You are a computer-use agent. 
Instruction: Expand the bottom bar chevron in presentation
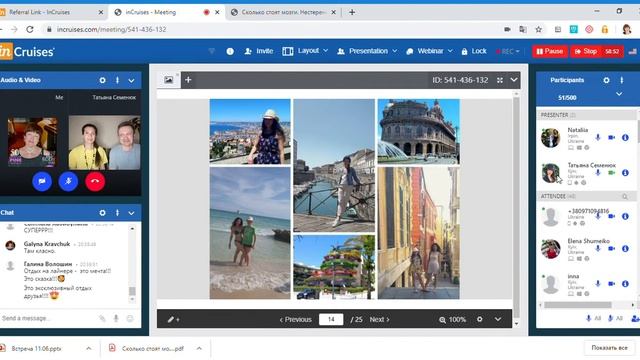pyautogui.click(x=498, y=320)
